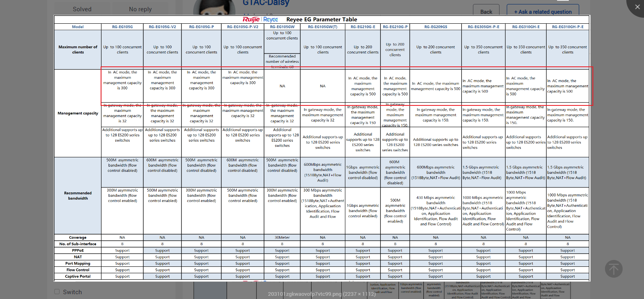Click the 30Meter coverage cell
644x299 pixels.
point(282,237)
